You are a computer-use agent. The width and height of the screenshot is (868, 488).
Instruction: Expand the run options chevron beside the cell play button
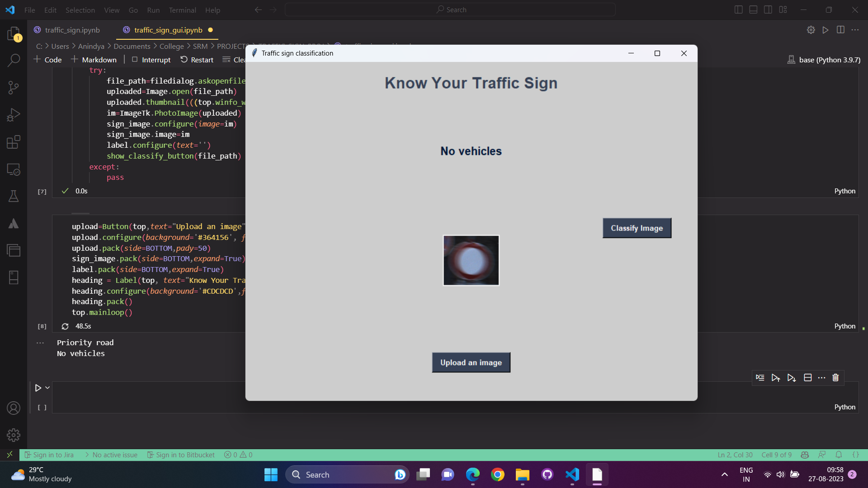[47, 388]
